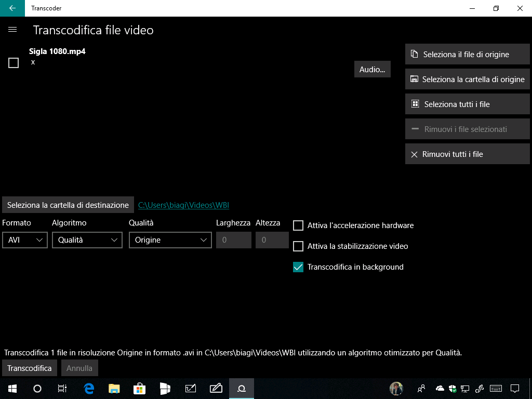532x399 pixels.
Task: Open the People icon in the taskbar
Action: tap(421, 389)
